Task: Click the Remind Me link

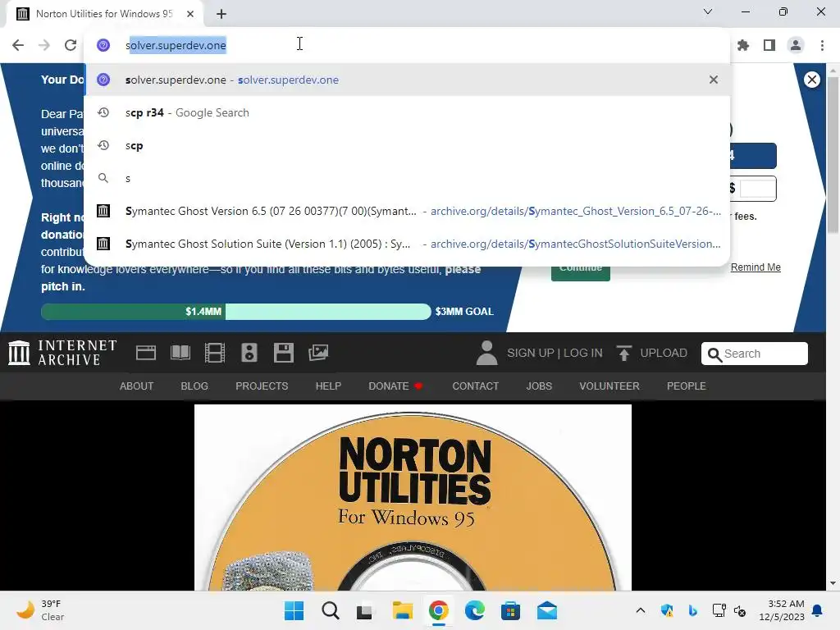Action: 756,267
